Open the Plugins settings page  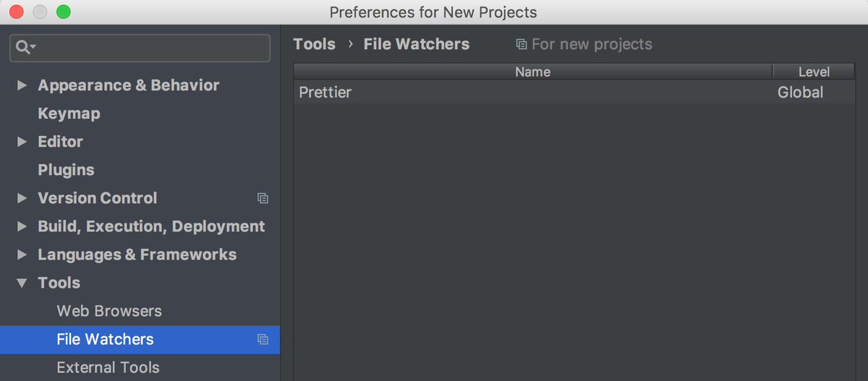(x=66, y=170)
